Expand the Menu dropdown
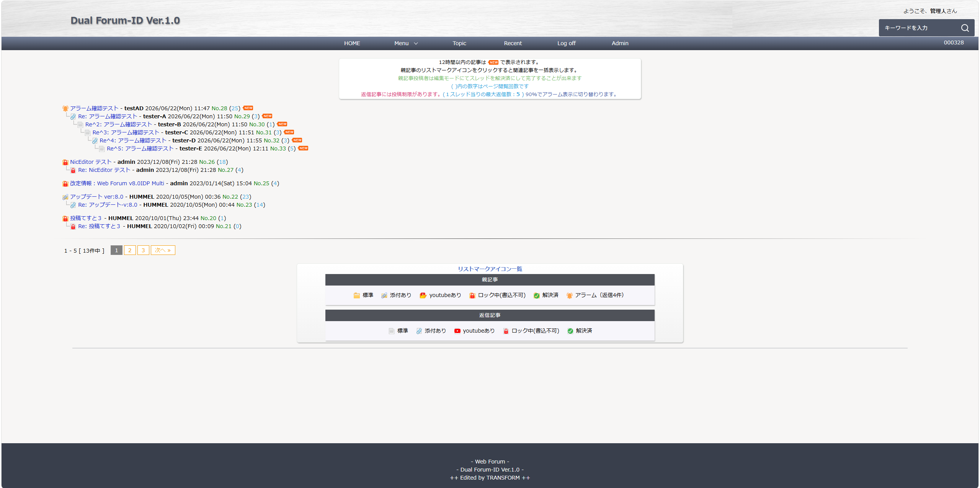The image size is (980, 488). click(x=406, y=43)
